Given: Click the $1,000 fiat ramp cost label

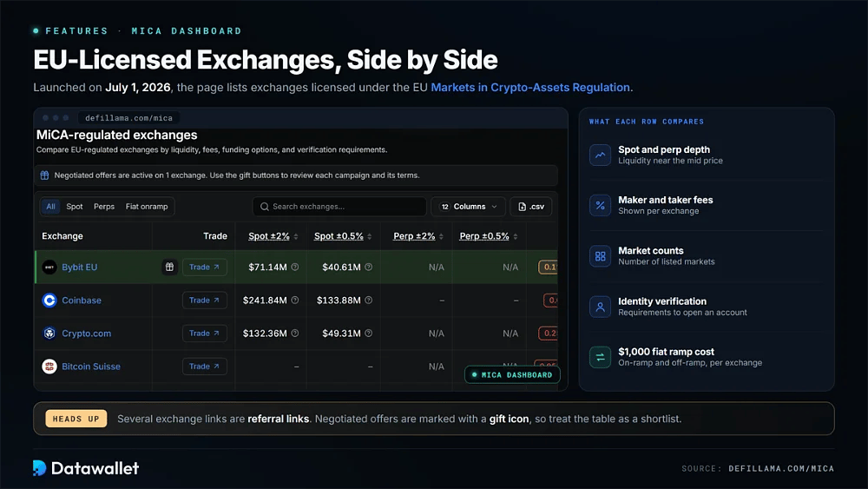Looking at the screenshot, I should (666, 352).
